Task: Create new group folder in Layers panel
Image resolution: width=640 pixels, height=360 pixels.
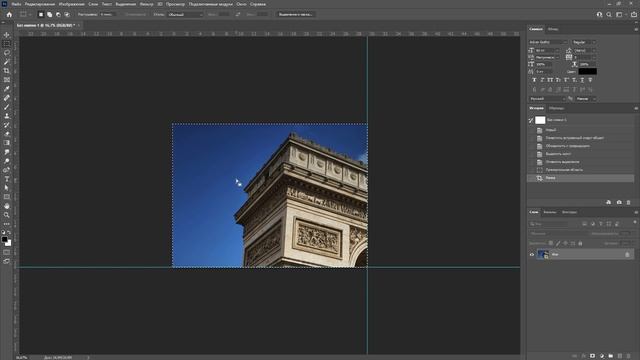Action: (x=611, y=356)
